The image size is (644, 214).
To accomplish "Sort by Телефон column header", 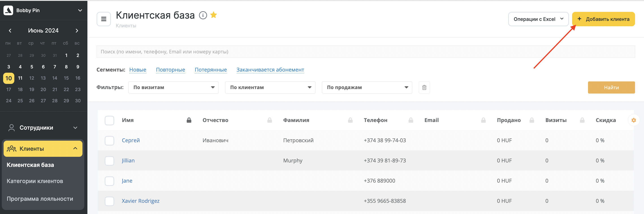I will click(x=375, y=120).
